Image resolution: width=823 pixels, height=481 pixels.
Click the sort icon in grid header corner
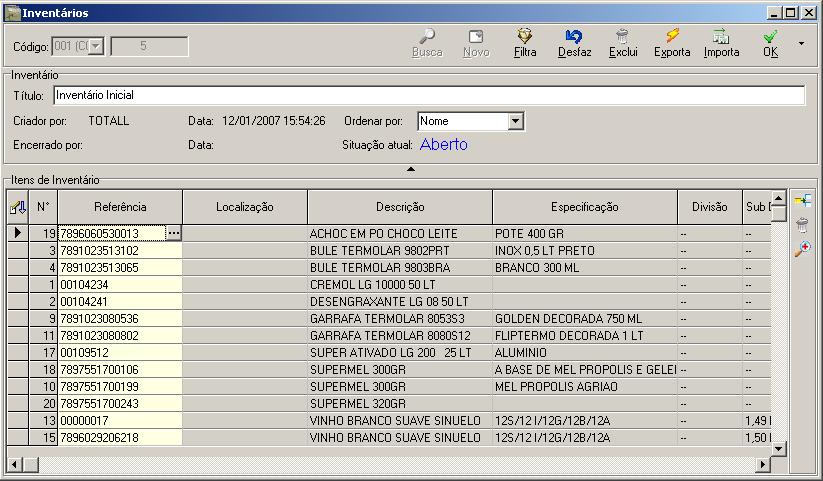[x=18, y=207]
